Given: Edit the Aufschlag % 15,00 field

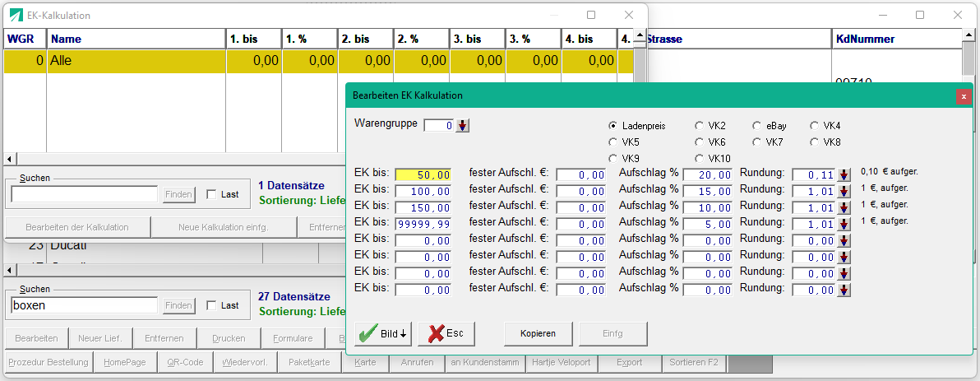Looking at the screenshot, I should click(708, 191).
